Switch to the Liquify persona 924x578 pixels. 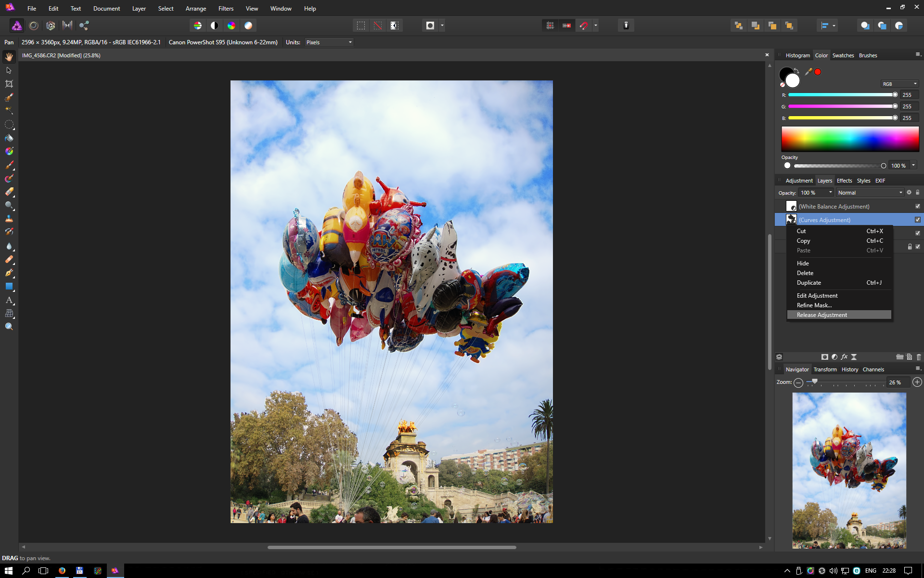click(x=34, y=26)
